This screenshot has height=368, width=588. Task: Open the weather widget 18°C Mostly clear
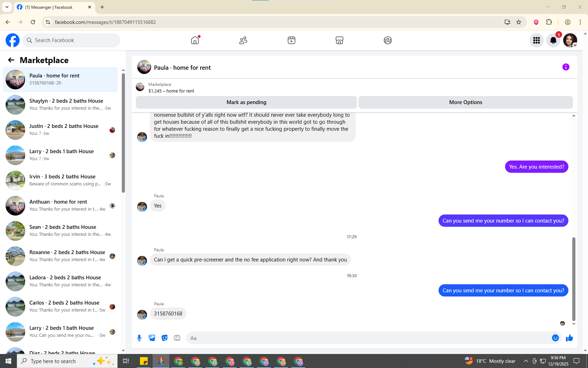tap(490, 361)
